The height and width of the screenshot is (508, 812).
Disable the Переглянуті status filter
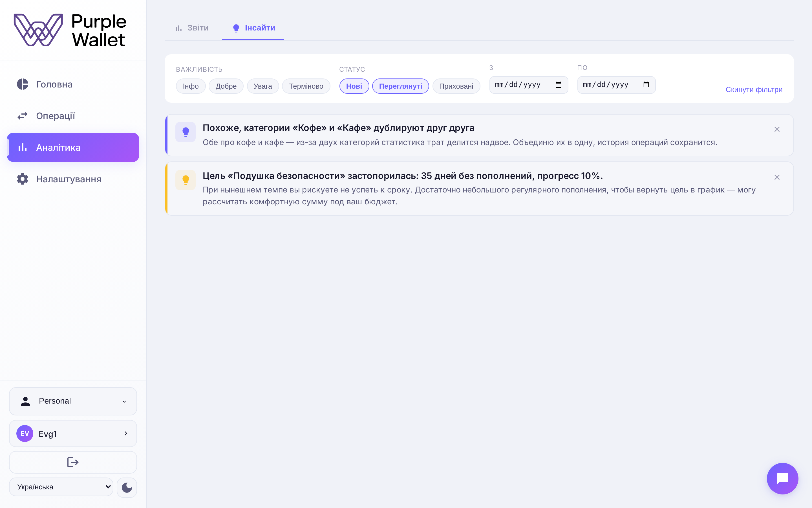pos(401,86)
